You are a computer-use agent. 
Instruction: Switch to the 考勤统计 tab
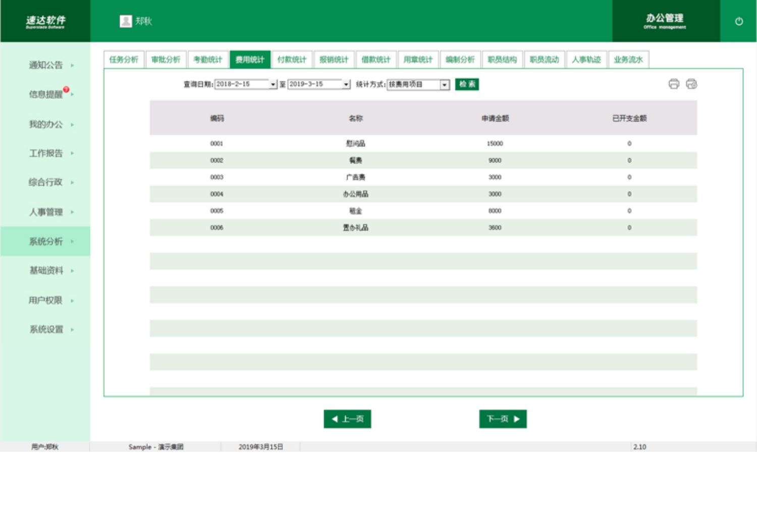click(x=208, y=60)
